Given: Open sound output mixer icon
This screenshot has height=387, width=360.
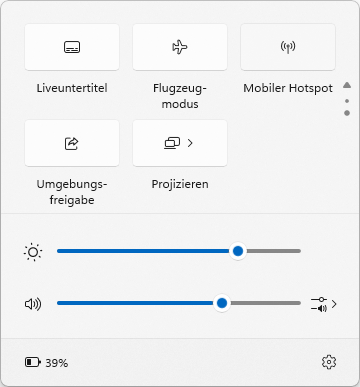Looking at the screenshot, I should coord(319,304).
